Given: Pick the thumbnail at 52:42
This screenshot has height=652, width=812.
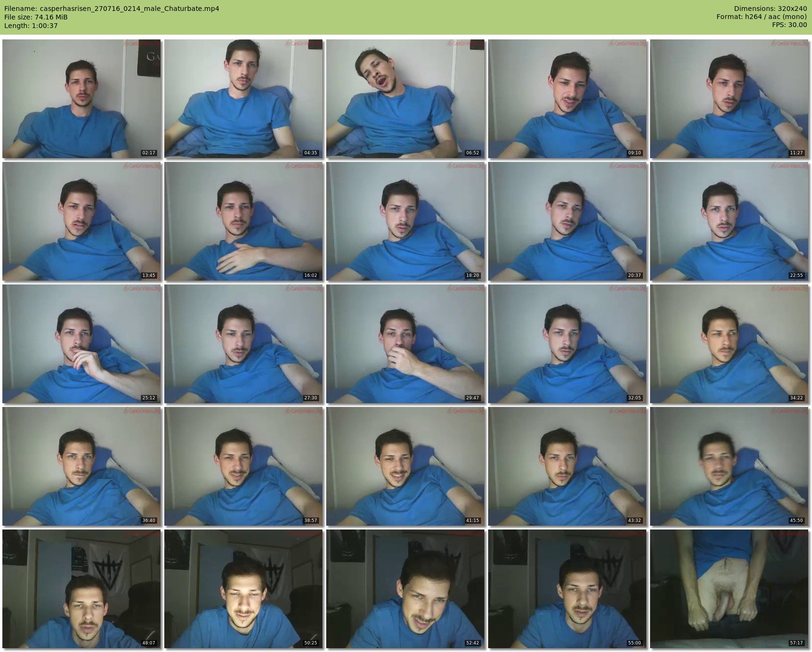Looking at the screenshot, I should coord(406,589).
